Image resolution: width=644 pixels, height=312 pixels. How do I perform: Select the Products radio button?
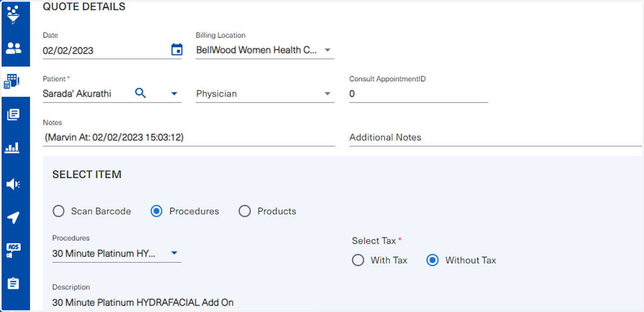pos(245,211)
